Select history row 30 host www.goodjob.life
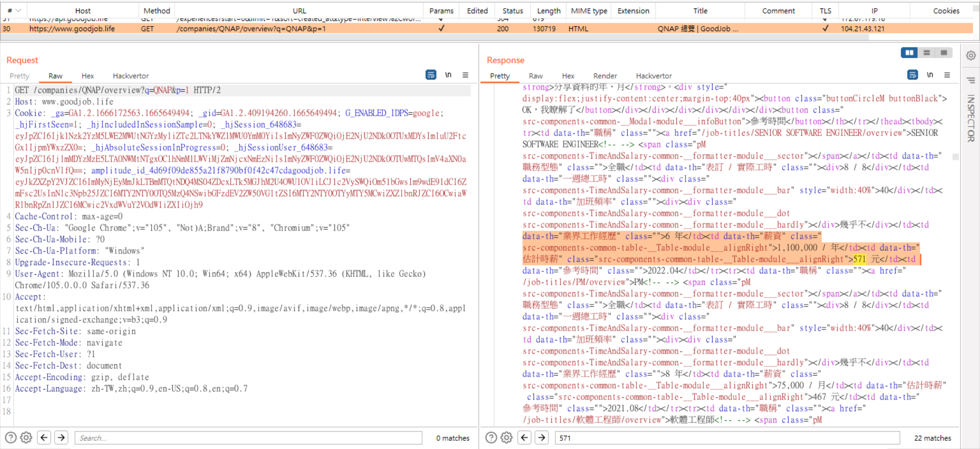This screenshot has height=449, width=980. point(72,29)
